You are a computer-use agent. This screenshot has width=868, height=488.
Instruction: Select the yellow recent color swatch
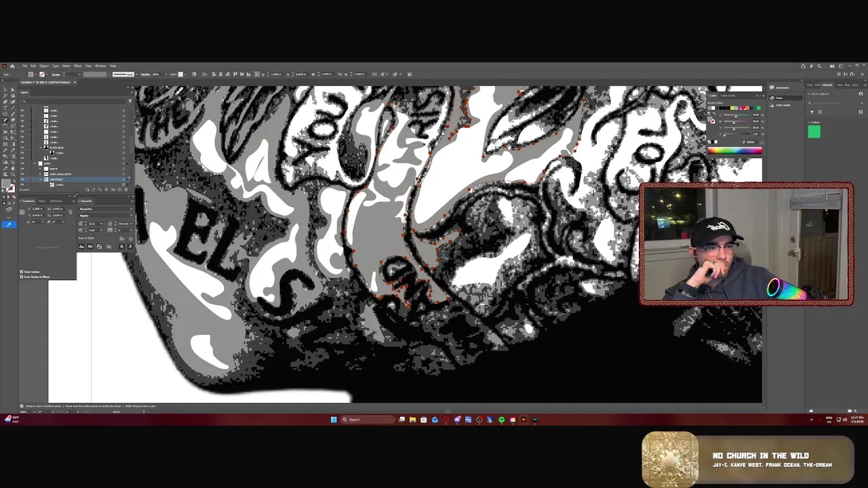tap(732, 108)
